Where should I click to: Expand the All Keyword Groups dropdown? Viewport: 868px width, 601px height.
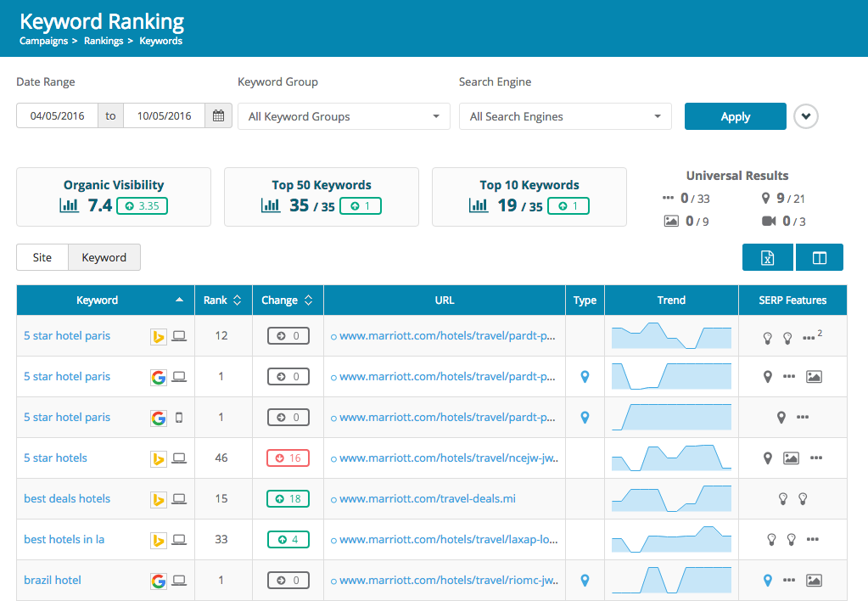pos(344,116)
